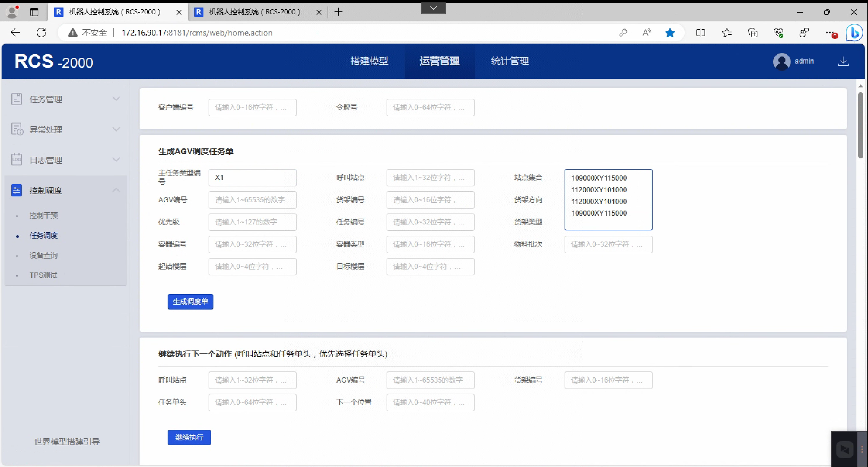The image size is (868, 467).
Task: Click the AGV编号 input in 生成AGV调度任务单 form
Action: click(253, 200)
